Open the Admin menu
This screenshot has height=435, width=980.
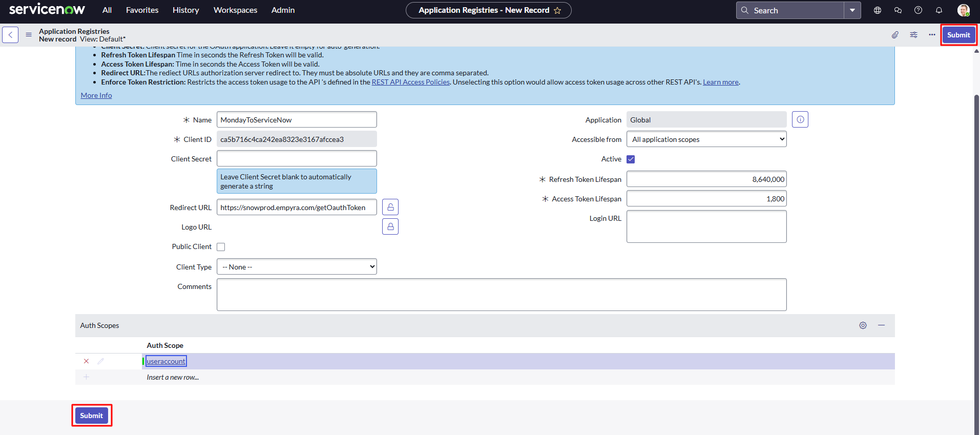pyautogui.click(x=283, y=10)
